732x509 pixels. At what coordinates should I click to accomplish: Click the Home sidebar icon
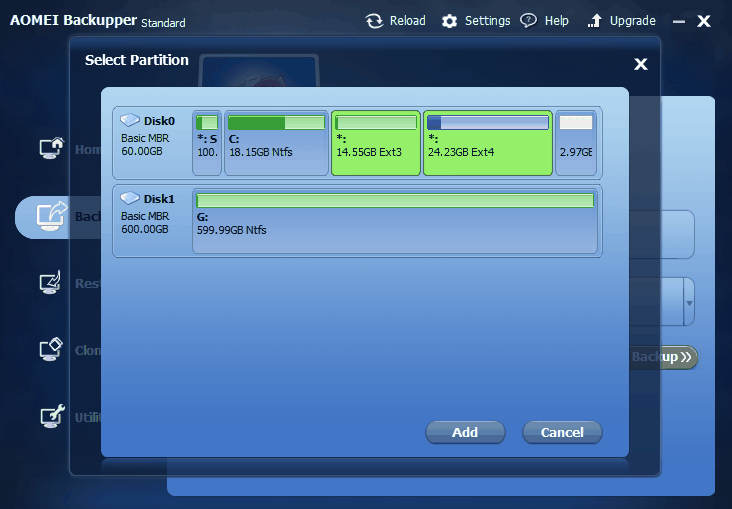pyautogui.click(x=51, y=148)
